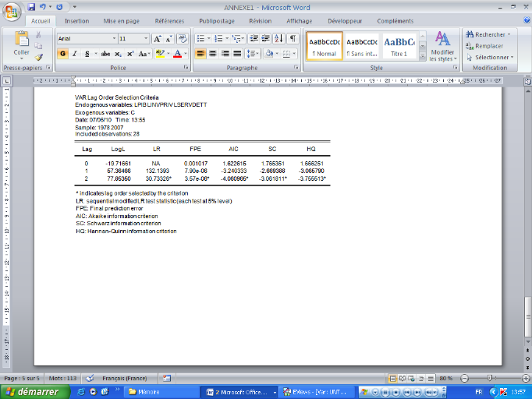Set centered text alignment

coord(213,54)
